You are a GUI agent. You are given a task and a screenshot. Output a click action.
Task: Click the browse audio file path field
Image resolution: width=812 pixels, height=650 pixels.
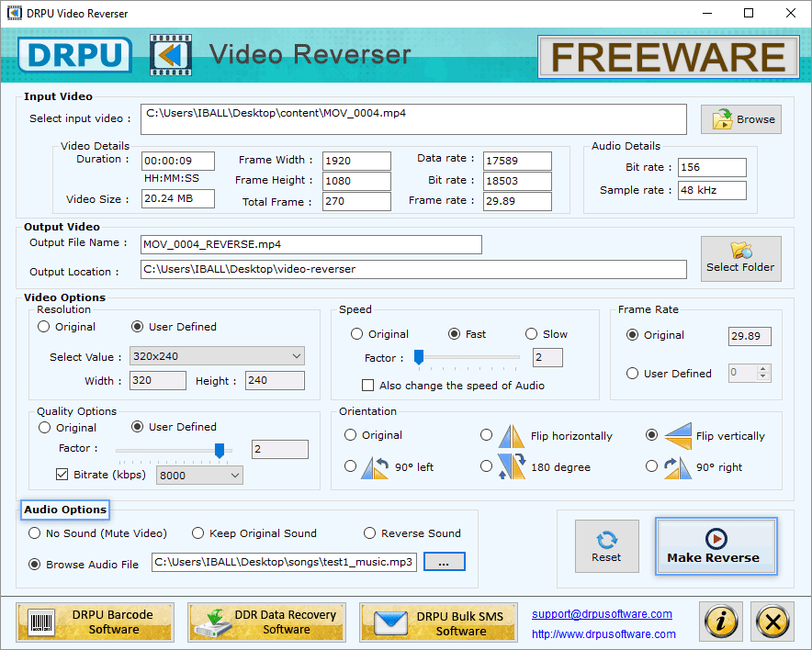(285, 562)
